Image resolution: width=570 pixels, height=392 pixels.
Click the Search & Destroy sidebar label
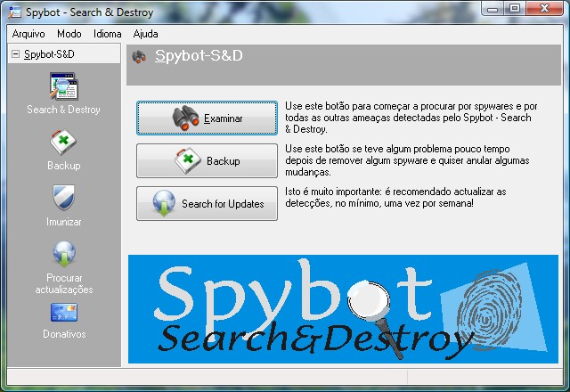click(x=63, y=110)
